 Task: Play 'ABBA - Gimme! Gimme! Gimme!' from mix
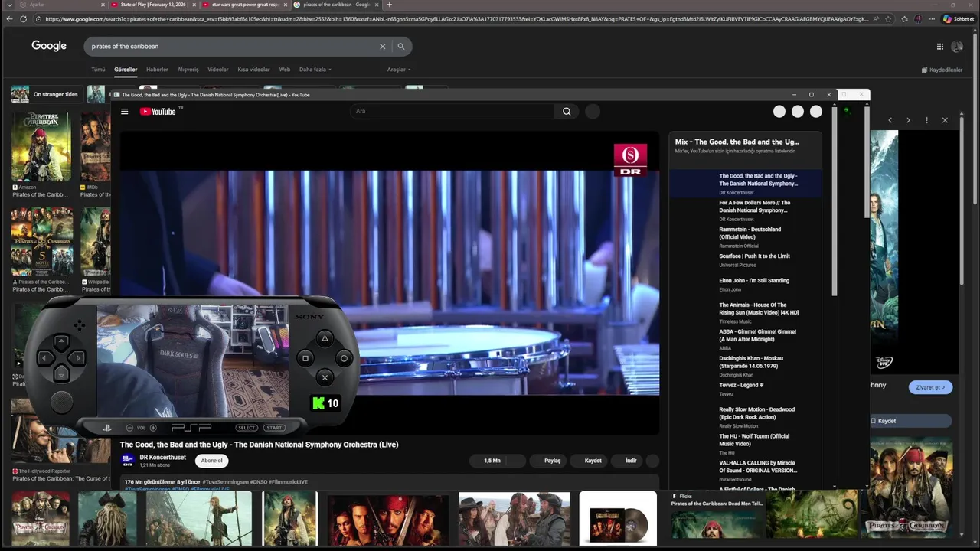coord(744,341)
